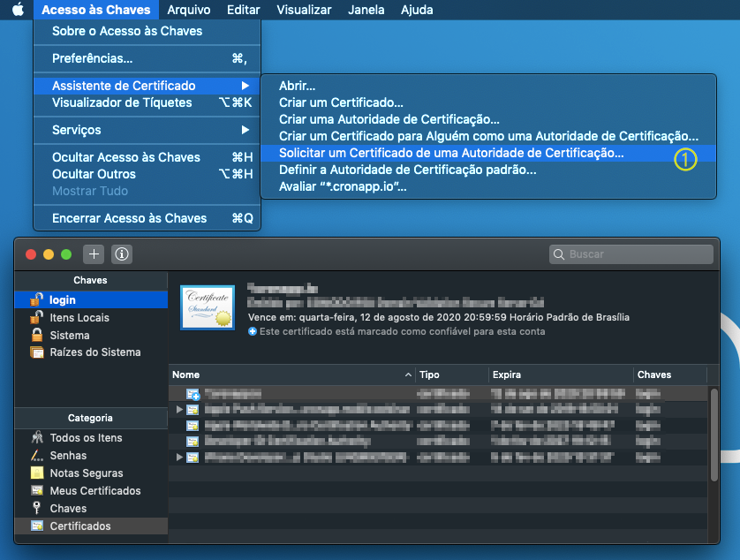Select the Itens Locais keychain
This screenshot has width=740, height=560.
[x=92, y=318]
